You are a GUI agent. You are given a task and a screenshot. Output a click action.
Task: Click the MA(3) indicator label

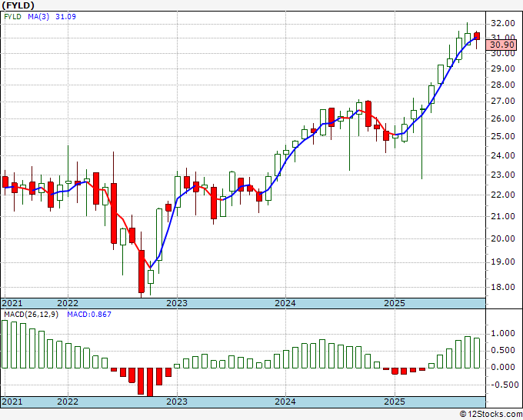tap(38, 17)
